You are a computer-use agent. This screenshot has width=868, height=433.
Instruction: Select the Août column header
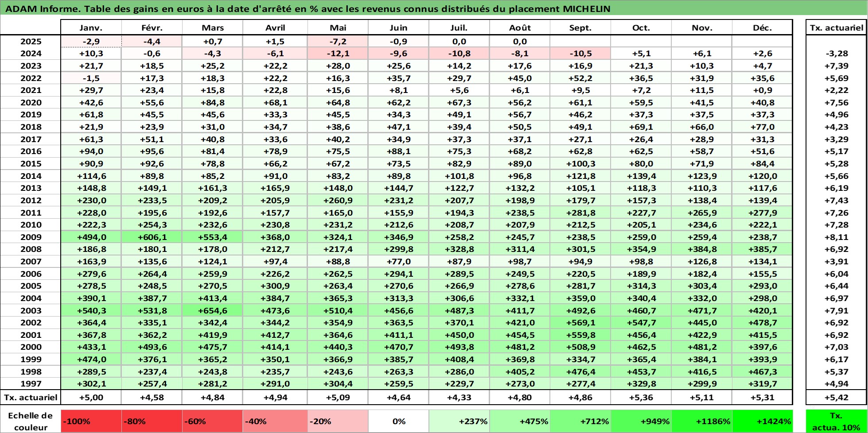(520, 27)
